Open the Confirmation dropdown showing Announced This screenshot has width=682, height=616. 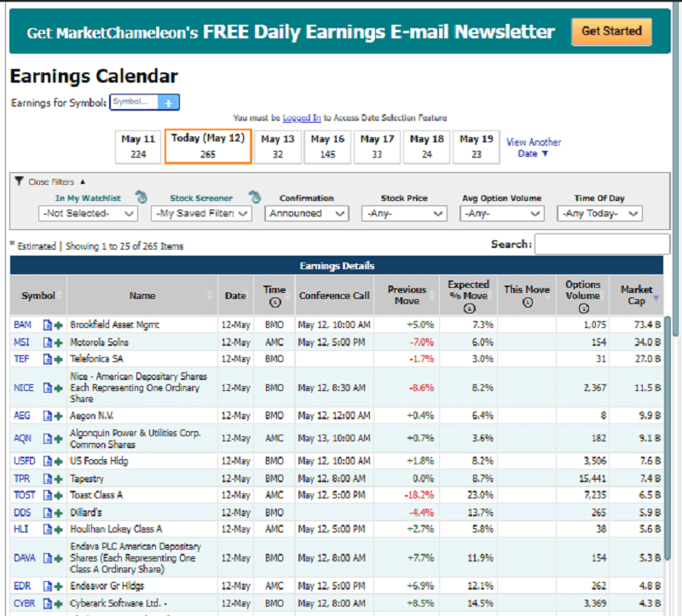pyautogui.click(x=307, y=214)
